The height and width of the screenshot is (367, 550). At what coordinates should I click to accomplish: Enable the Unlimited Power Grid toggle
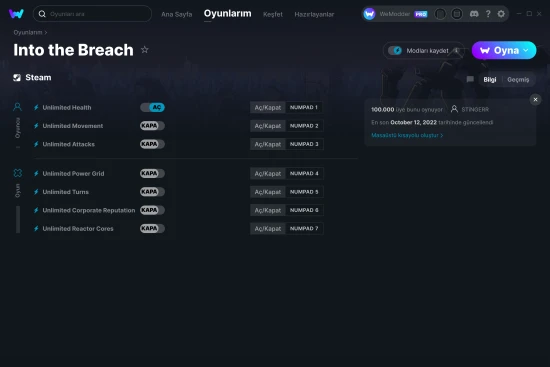tap(152, 173)
